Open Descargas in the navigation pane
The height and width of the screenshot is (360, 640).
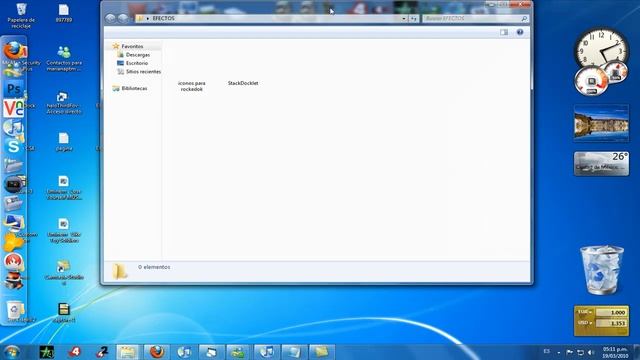[x=138, y=55]
